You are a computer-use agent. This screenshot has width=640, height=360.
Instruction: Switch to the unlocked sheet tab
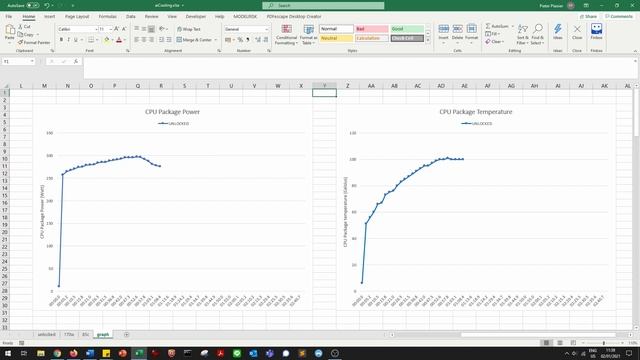[x=47, y=335]
